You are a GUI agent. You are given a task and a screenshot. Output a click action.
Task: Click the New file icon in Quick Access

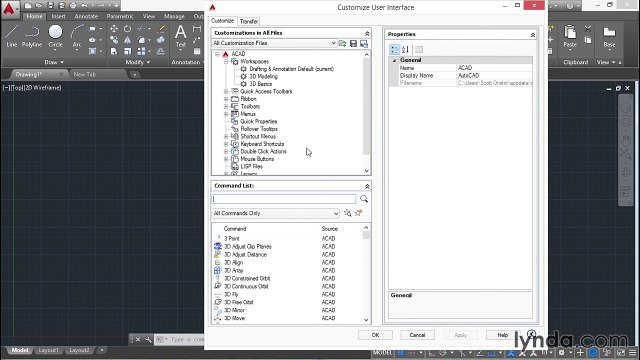point(27,6)
